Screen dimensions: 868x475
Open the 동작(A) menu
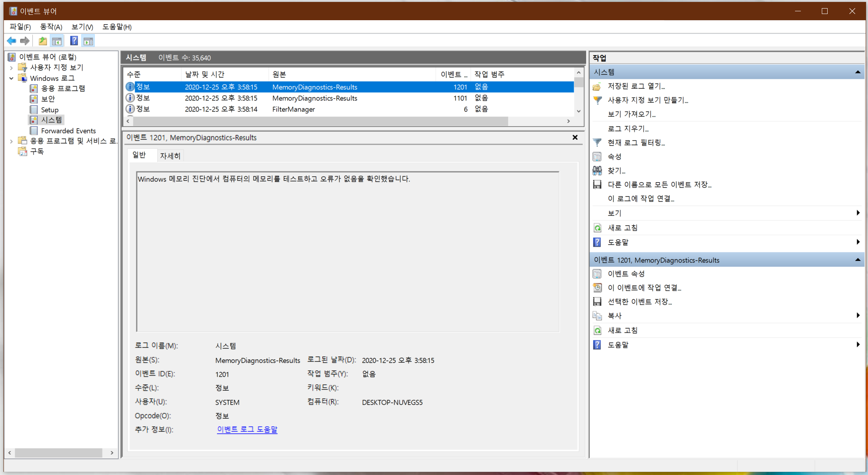coord(51,27)
